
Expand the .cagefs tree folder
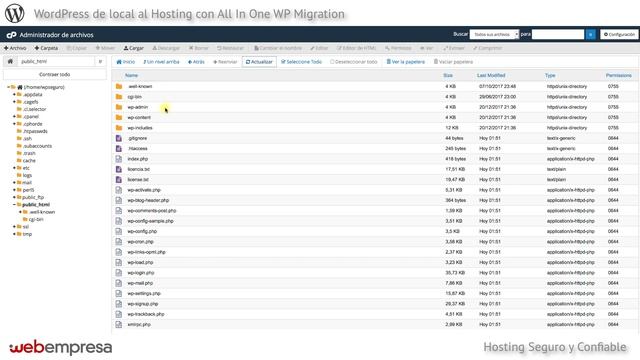[x=14, y=102]
